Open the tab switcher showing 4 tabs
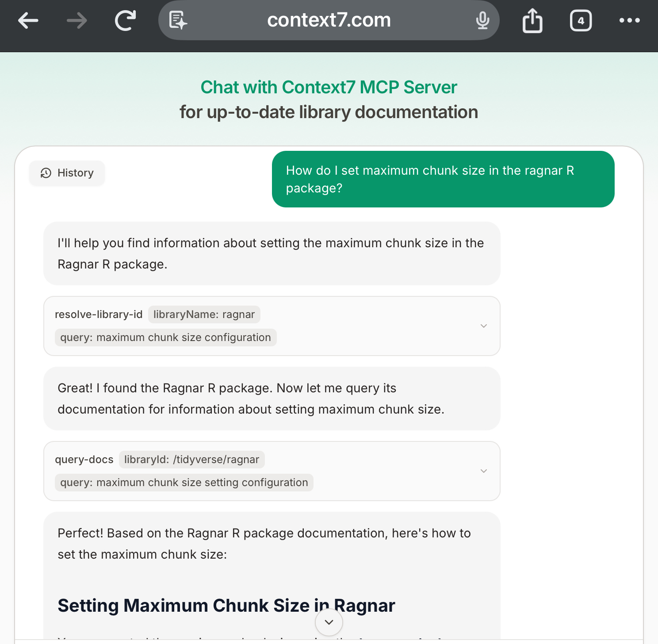Image resolution: width=658 pixels, height=644 pixels. [x=581, y=20]
